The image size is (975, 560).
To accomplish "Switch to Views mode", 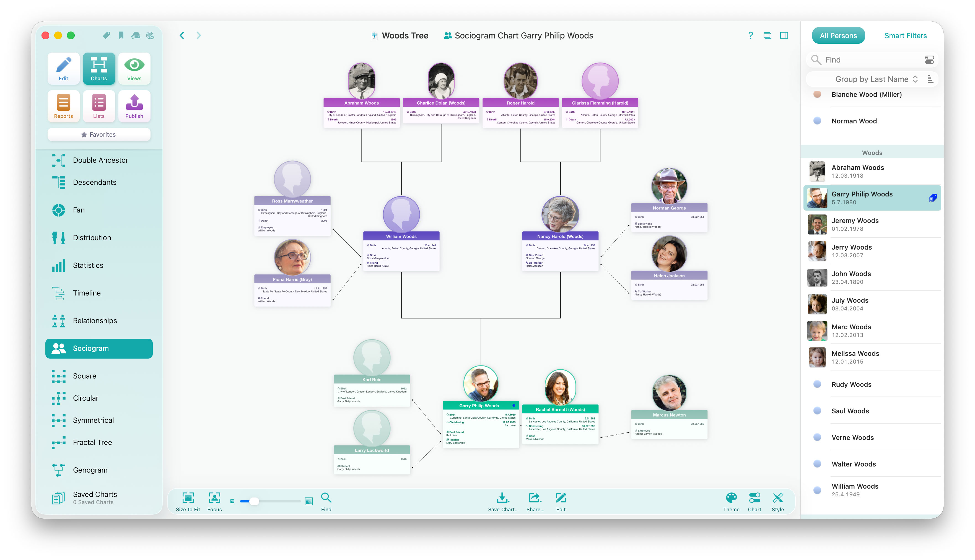I will coord(134,68).
